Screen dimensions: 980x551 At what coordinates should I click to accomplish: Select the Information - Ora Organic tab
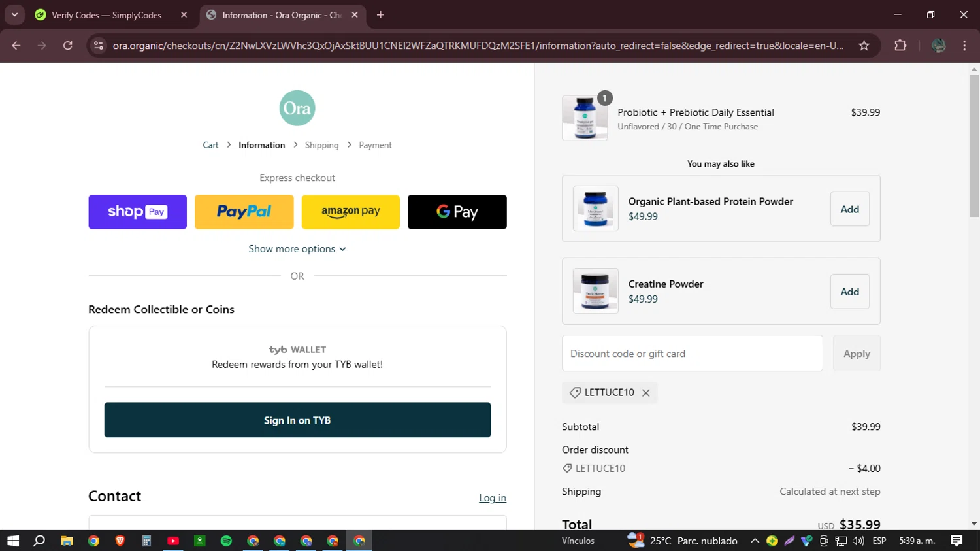[x=282, y=15]
